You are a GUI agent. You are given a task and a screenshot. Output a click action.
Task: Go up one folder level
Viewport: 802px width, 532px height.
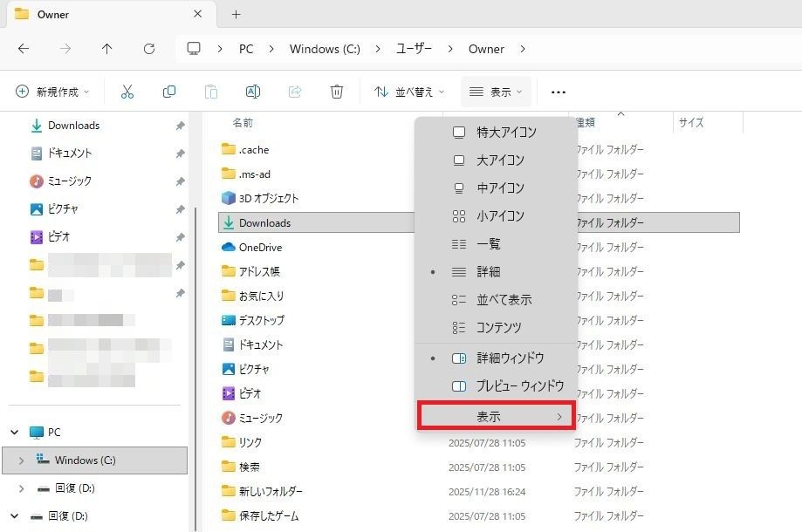click(x=107, y=49)
